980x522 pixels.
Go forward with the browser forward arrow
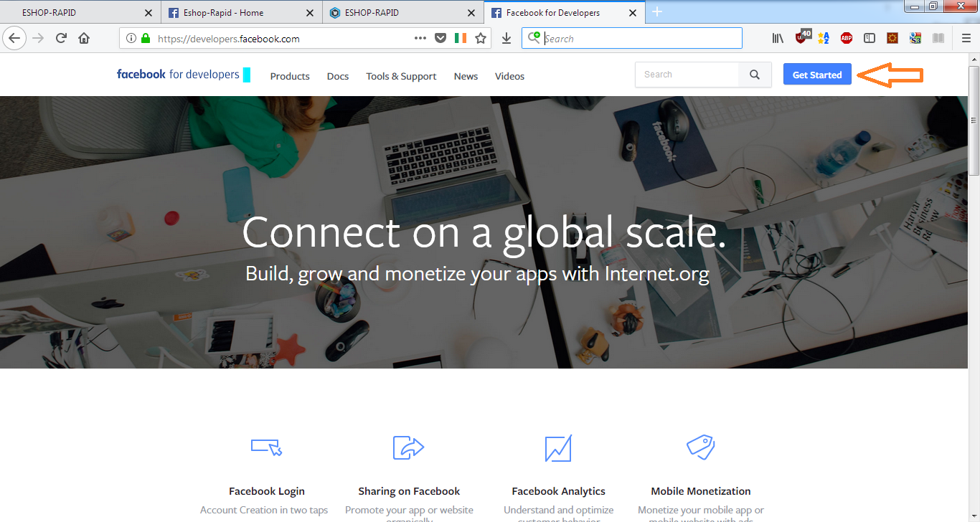pyautogui.click(x=38, y=39)
